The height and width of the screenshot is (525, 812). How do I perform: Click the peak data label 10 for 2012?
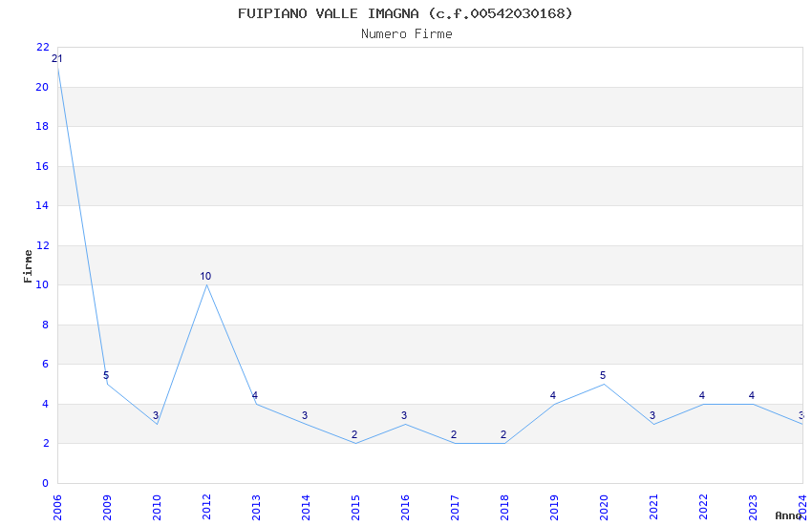(x=205, y=276)
